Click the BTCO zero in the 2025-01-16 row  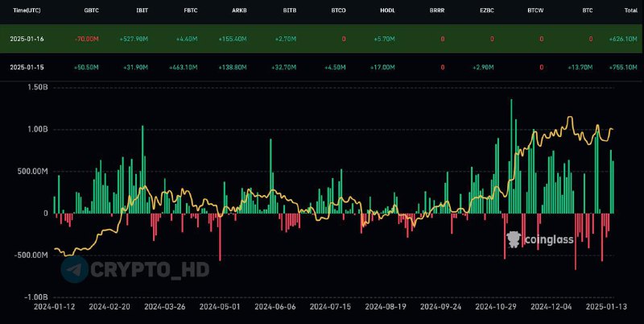point(344,39)
